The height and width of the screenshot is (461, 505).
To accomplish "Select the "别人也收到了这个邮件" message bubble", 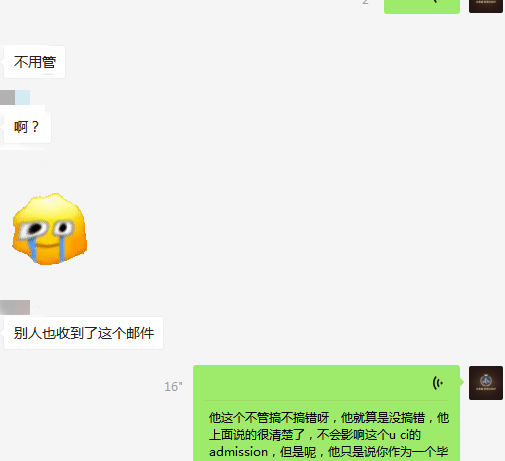I will coord(83,333).
